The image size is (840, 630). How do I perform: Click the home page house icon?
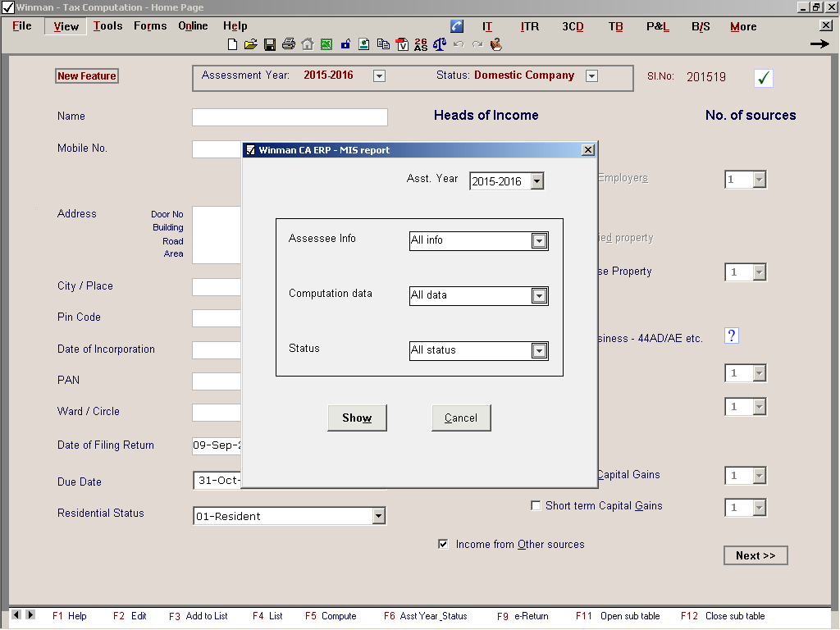pyautogui.click(x=308, y=44)
